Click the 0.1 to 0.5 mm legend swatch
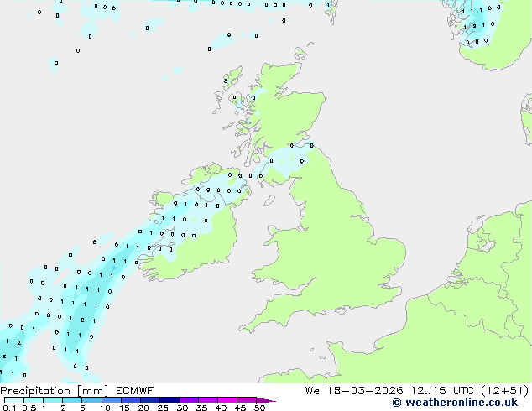The height and width of the screenshot is (411, 532). pos(14,400)
